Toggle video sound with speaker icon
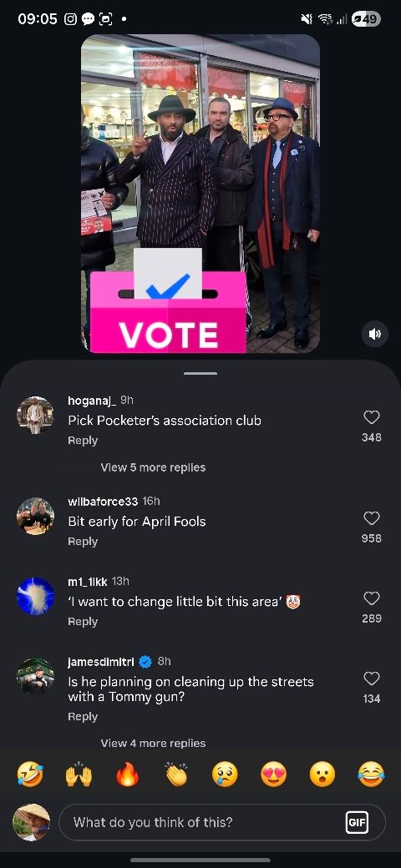401x868 pixels. (375, 334)
